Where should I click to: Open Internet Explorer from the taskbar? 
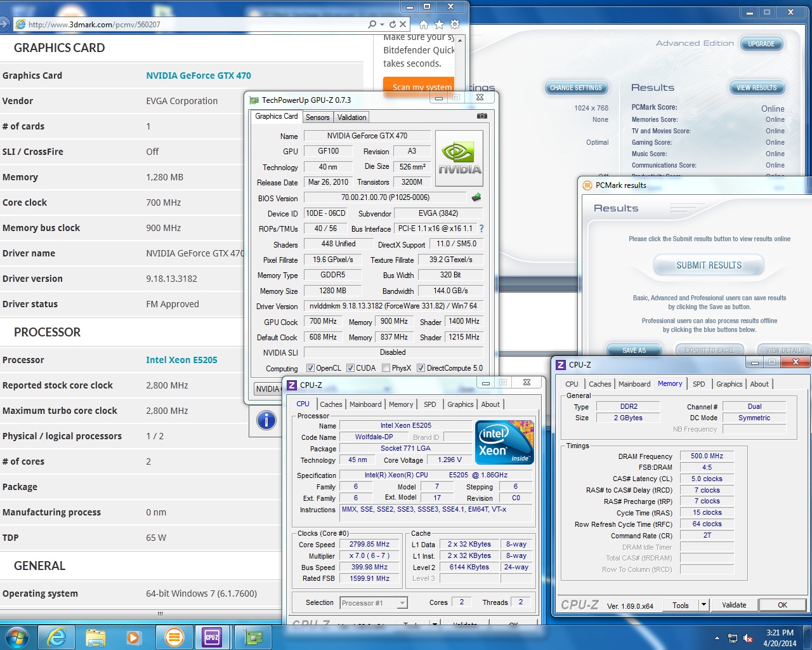tap(56, 637)
